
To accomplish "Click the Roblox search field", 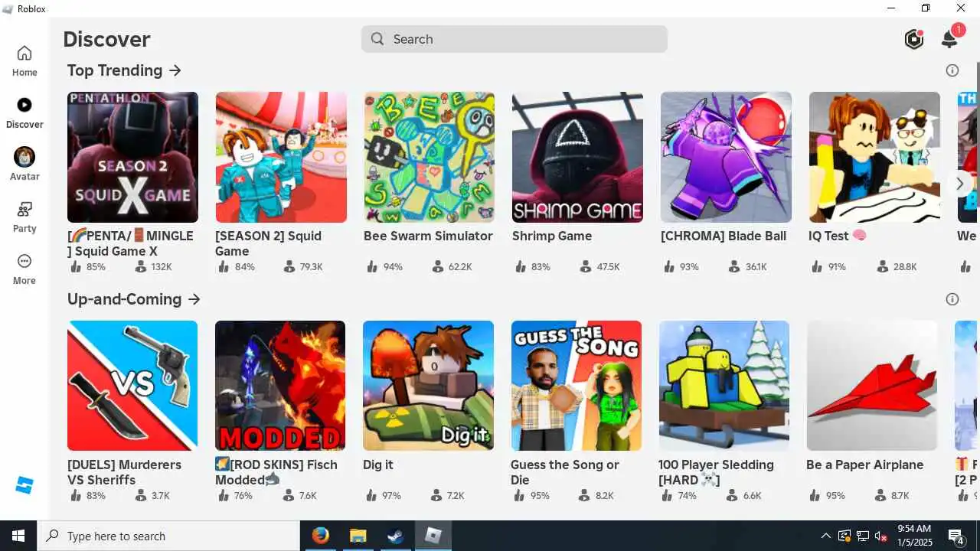I will [514, 39].
